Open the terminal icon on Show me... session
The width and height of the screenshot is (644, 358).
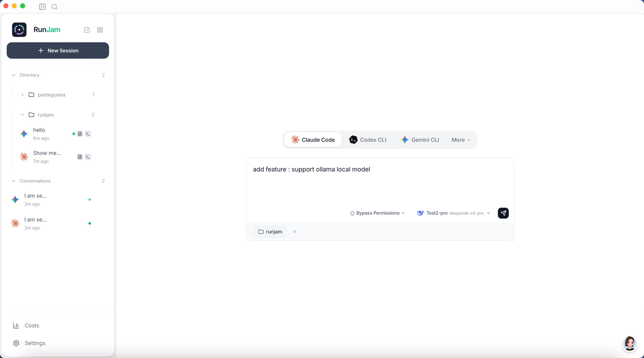pos(88,157)
